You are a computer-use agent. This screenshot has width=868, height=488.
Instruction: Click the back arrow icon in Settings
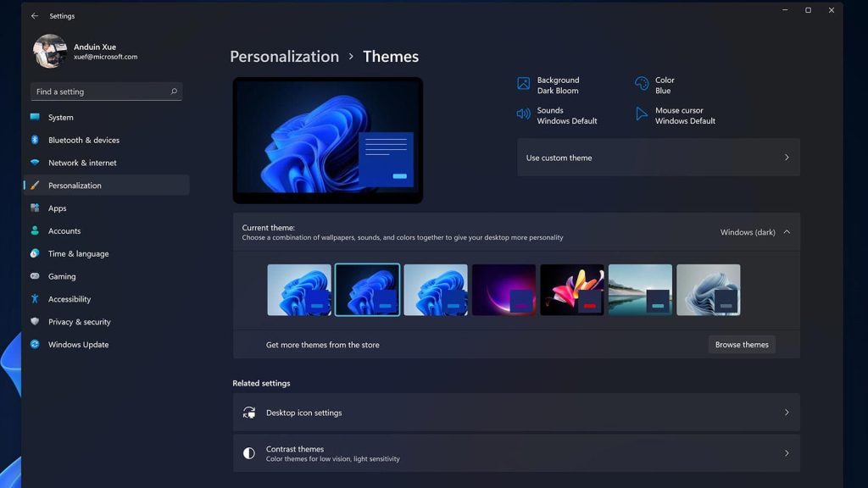coord(35,16)
